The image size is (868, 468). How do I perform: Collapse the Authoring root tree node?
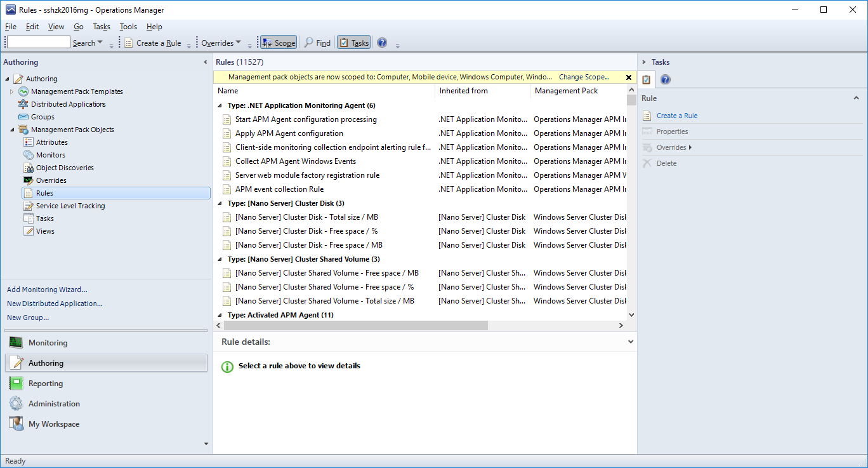[x=8, y=79]
